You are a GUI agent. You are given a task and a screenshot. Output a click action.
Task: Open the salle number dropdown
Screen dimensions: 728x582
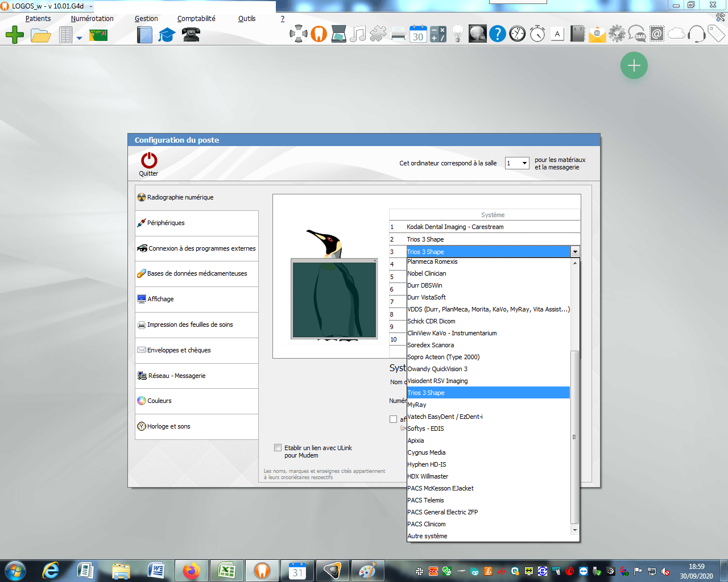(x=524, y=163)
